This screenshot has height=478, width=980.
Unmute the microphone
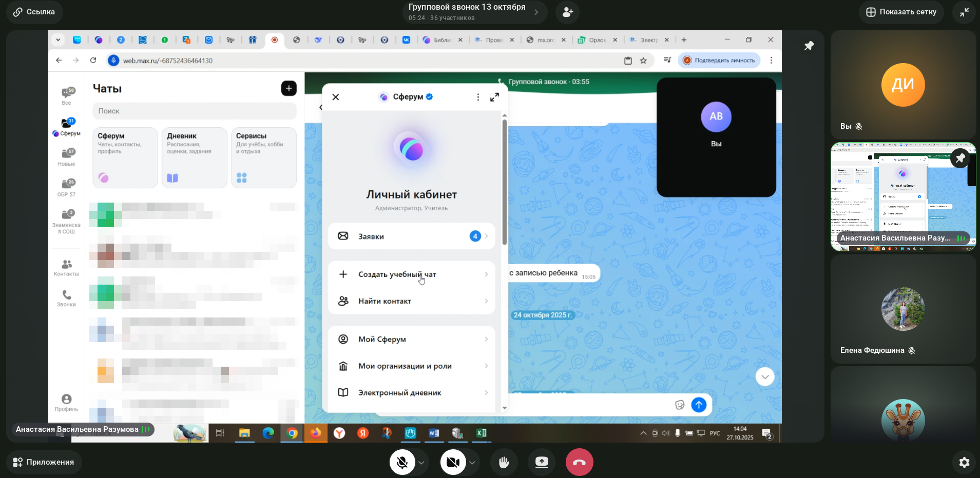(402, 462)
